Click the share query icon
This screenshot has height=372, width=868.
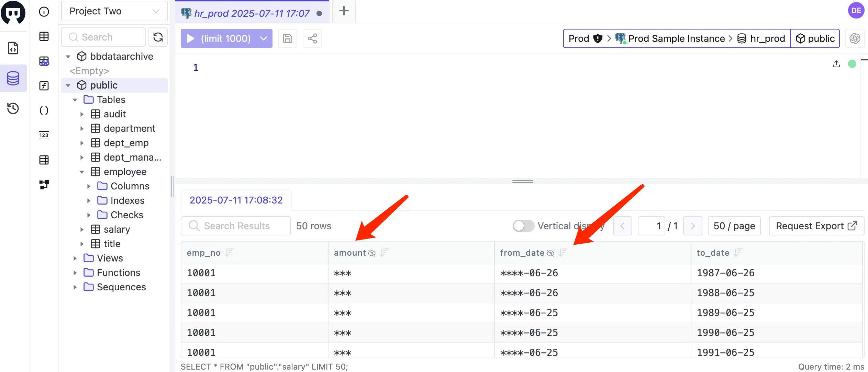pyautogui.click(x=312, y=38)
